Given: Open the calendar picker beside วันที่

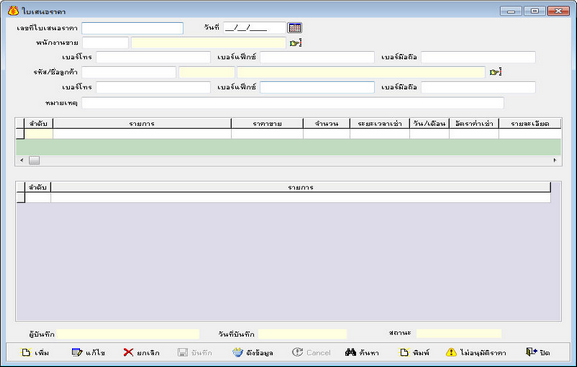Looking at the screenshot, I should (295, 28).
